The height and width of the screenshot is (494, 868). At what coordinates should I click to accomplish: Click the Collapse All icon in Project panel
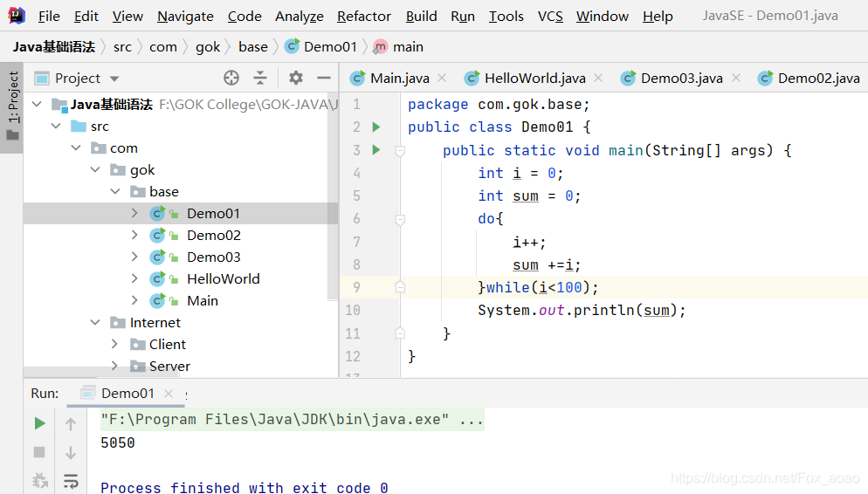(260, 78)
